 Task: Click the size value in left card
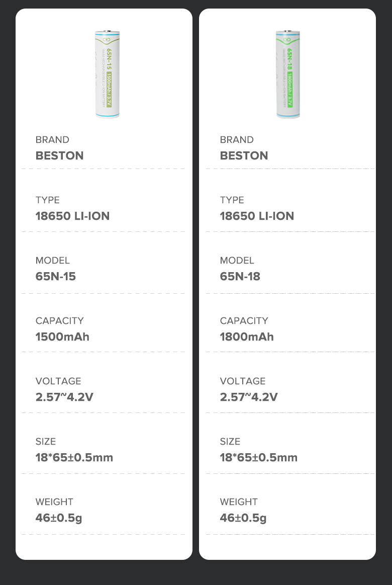[x=74, y=457]
